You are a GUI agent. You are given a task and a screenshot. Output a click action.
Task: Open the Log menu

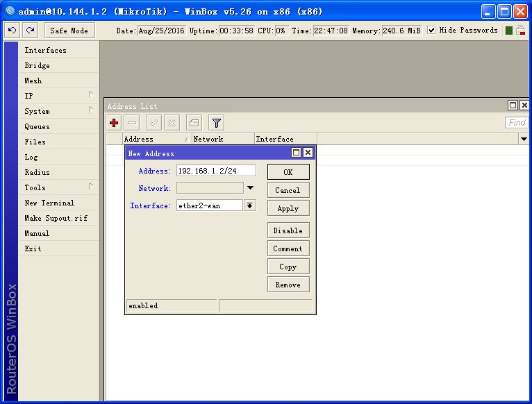point(59,157)
